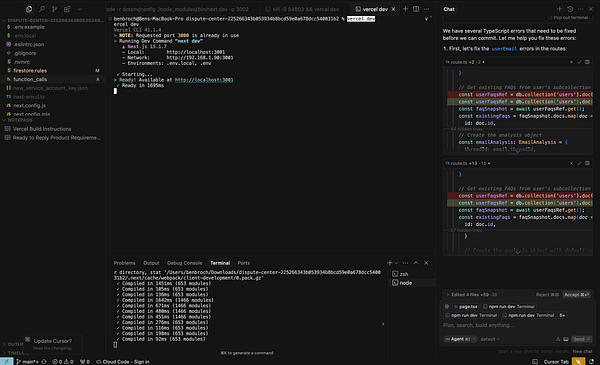Open the remote window status bar button
The height and width of the screenshot is (365, 600).
click(7, 362)
